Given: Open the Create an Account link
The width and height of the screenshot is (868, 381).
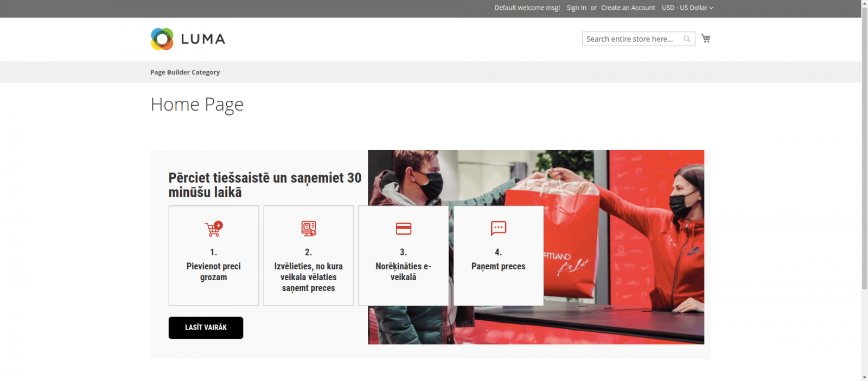Looking at the screenshot, I should 628,8.
